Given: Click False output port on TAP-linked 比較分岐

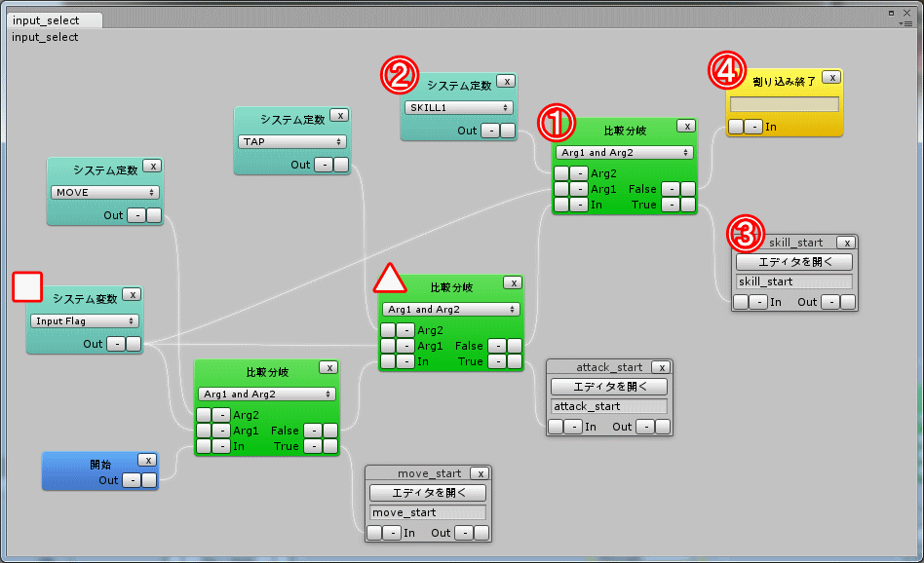Looking at the screenshot, I should click(515, 346).
